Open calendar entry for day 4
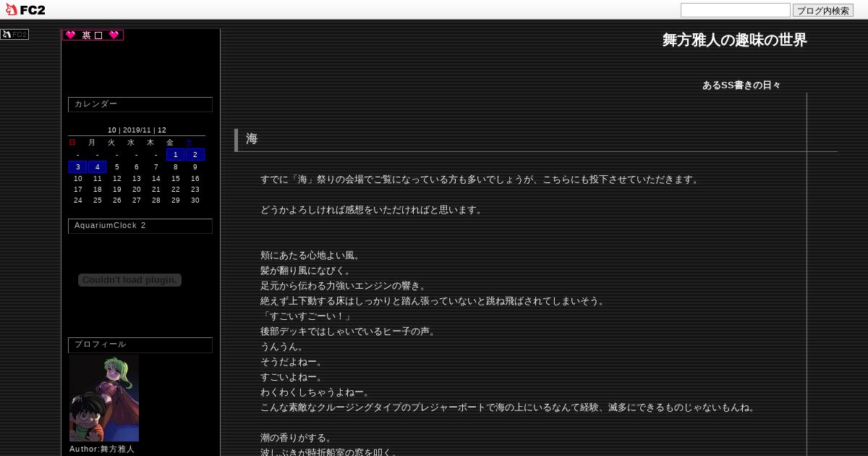This screenshot has width=868, height=456. tap(98, 166)
